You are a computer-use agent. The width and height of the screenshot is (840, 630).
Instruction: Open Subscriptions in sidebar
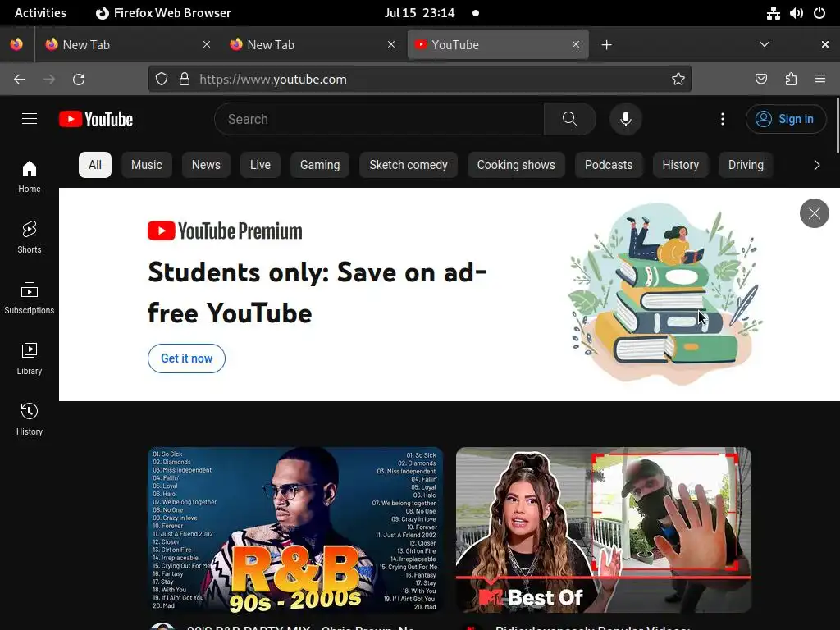(30, 298)
